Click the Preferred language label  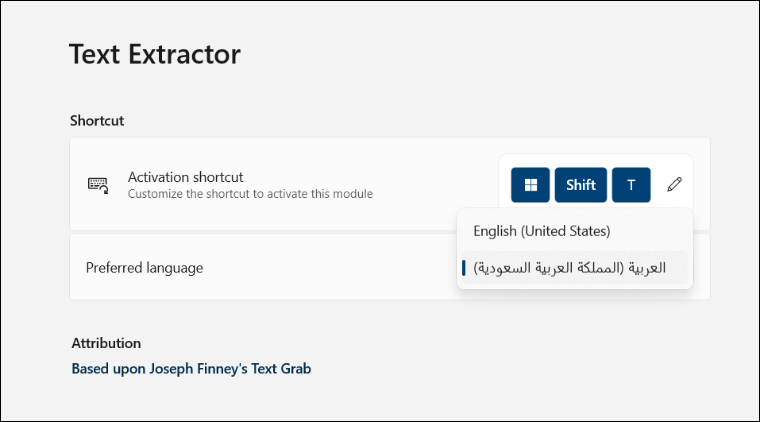point(144,268)
